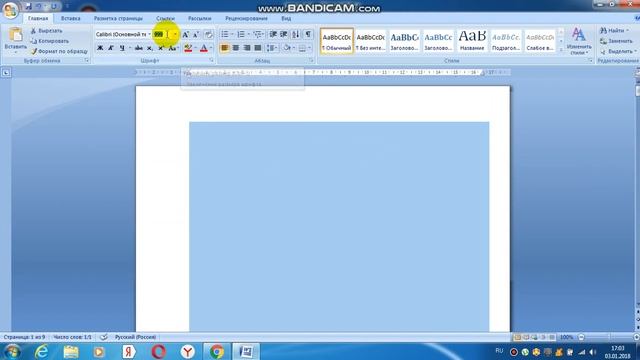Toggle subscript formatting

pos(150,48)
